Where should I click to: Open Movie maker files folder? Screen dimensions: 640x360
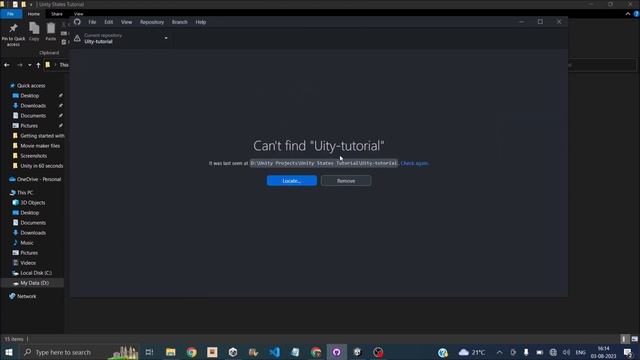click(x=40, y=146)
